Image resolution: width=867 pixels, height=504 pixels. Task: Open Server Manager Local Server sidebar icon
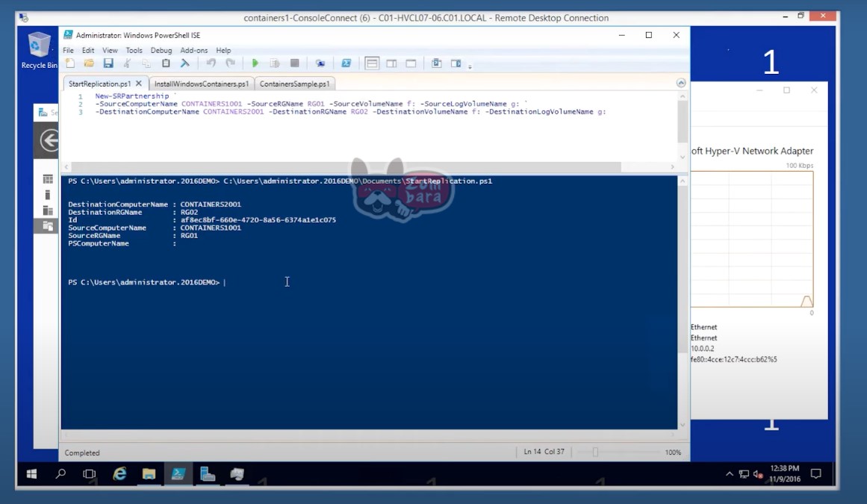coord(48,195)
